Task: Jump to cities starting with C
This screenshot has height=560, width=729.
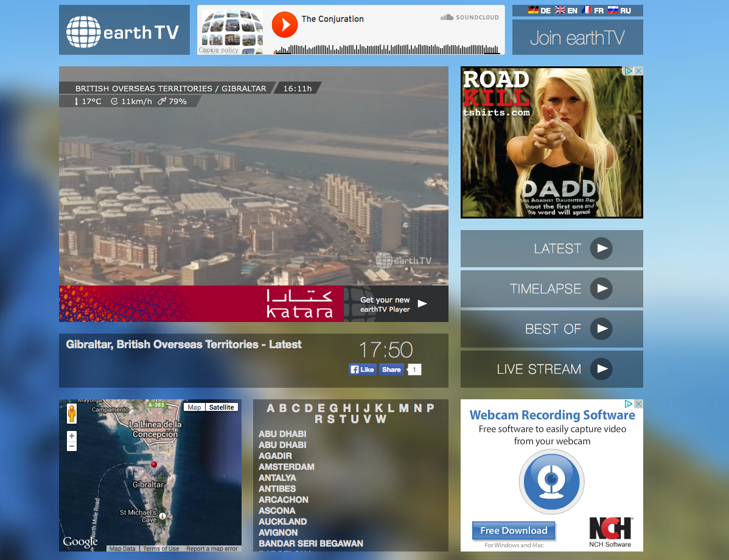Action: (x=296, y=408)
